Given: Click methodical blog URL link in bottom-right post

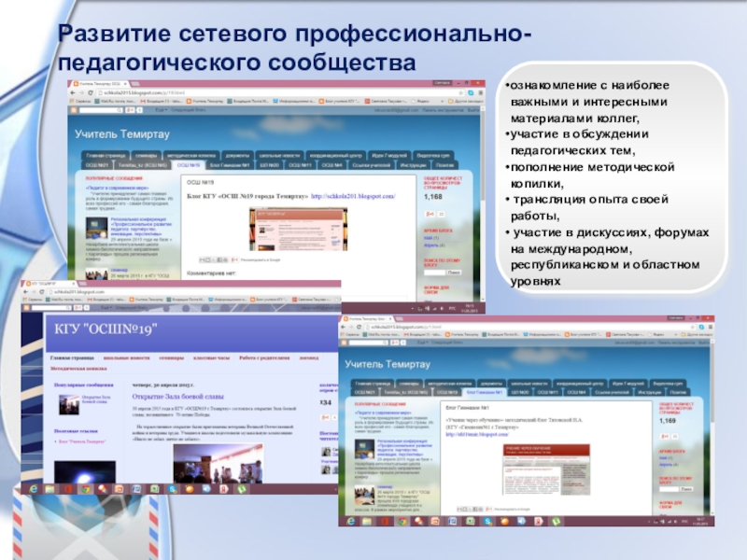Looking at the screenshot, I should pos(477,434).
